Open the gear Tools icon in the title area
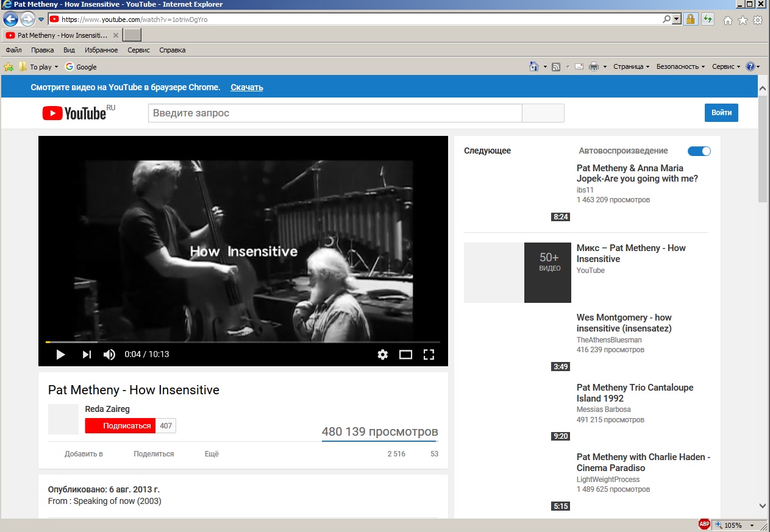The image size is (770, 532). click(x=758, y=20)
